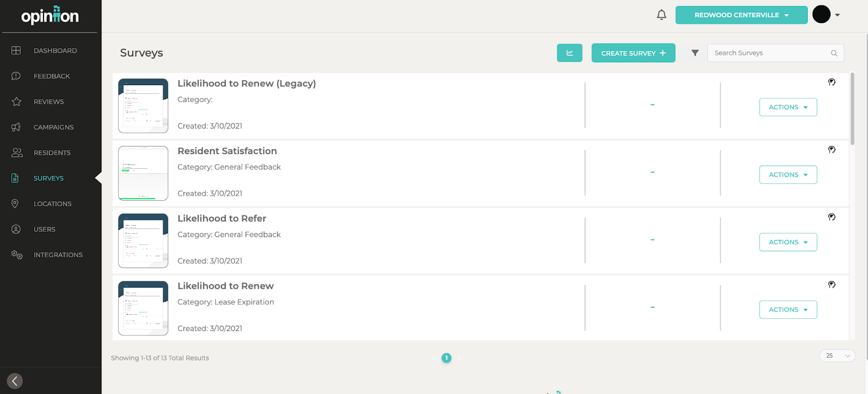The width and height of the screenshot is (868, 394).
Task: Click the Reviews star icon
Action: 16,101
